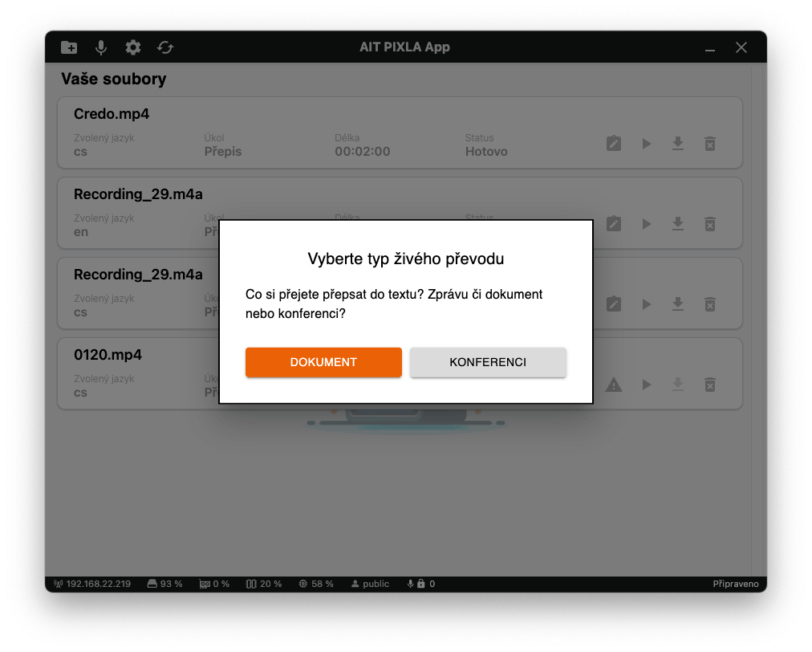This screenshot has width=812, height=652.
Task: Click the add file folder icon
Action: click(x=69, y=47)
